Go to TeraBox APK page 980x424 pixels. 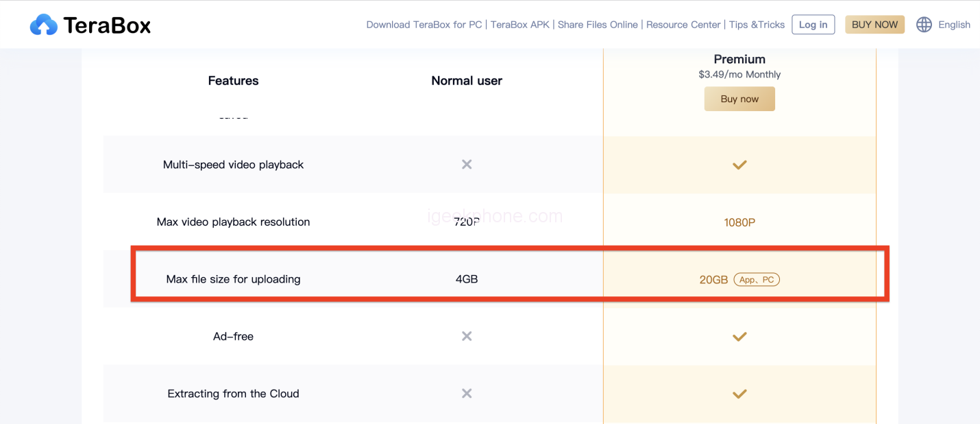(x=520, y=25)
